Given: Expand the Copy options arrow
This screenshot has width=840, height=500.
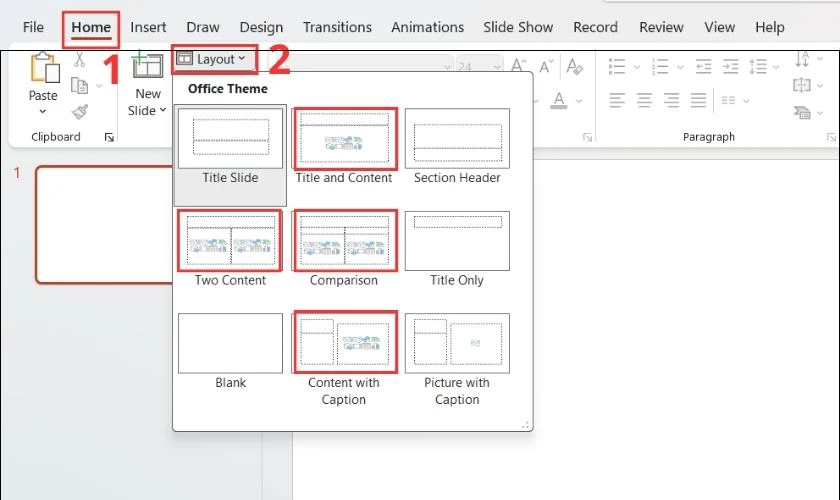Looking at the screenshot, I should pos(99,86).
